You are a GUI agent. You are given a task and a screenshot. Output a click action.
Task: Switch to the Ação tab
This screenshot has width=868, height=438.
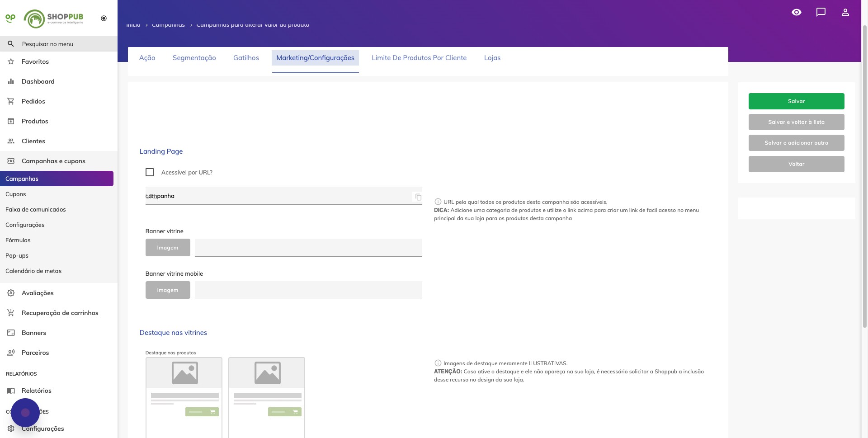pyautogui.click(x=147, y=58)
